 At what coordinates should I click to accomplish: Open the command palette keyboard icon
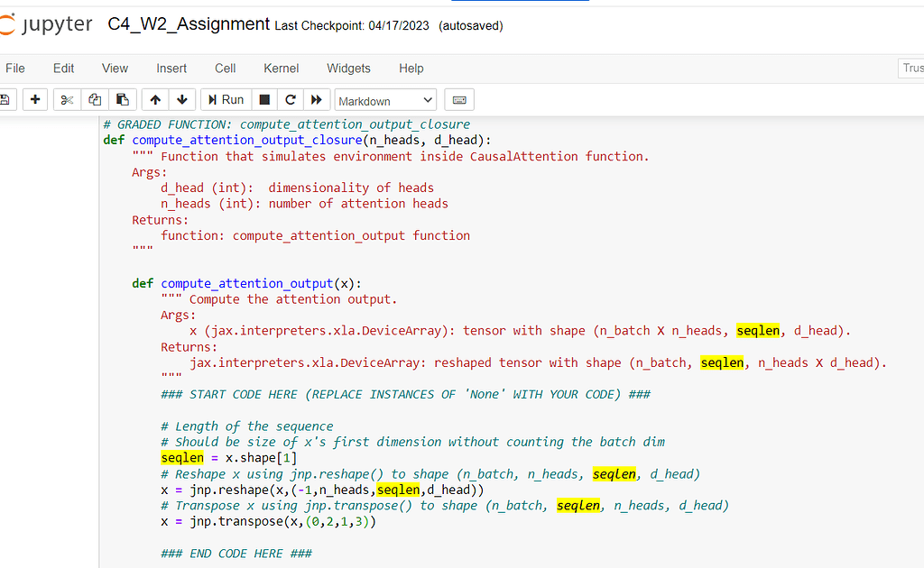[458, 100]
